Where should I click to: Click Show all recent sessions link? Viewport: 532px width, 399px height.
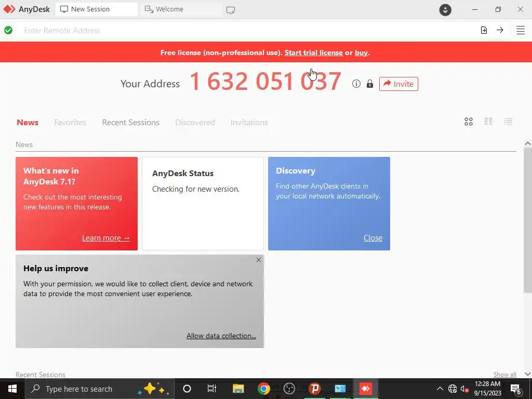point(505,374)
